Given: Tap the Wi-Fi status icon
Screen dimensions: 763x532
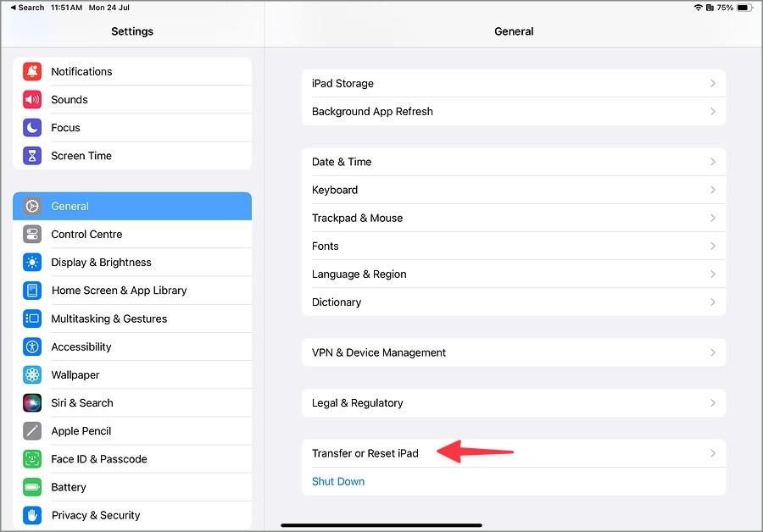Looking at the screenshot, I should click(x=699, y=8).
